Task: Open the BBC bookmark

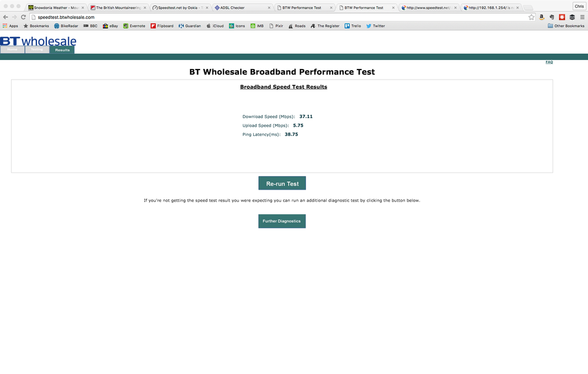Action: coord(91,26)
